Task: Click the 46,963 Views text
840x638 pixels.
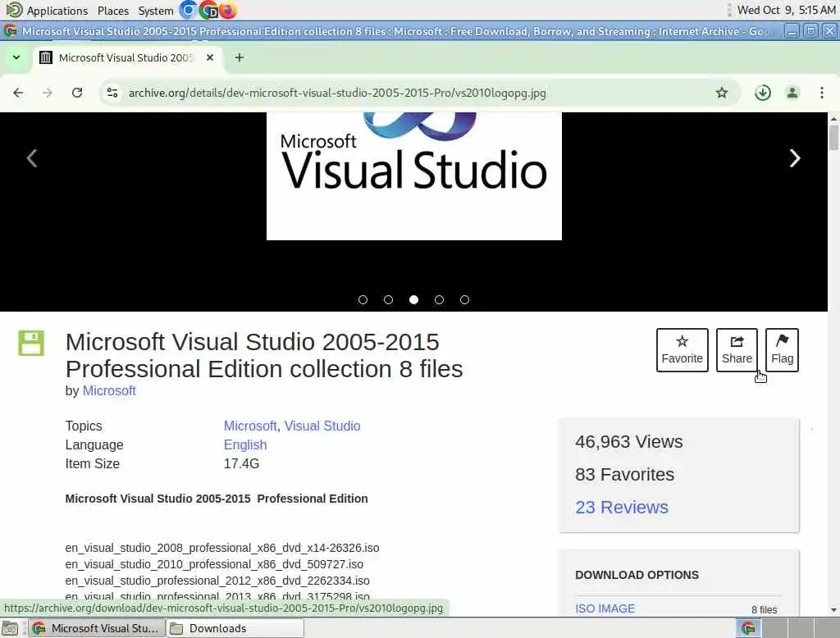Action: [629, 441]
